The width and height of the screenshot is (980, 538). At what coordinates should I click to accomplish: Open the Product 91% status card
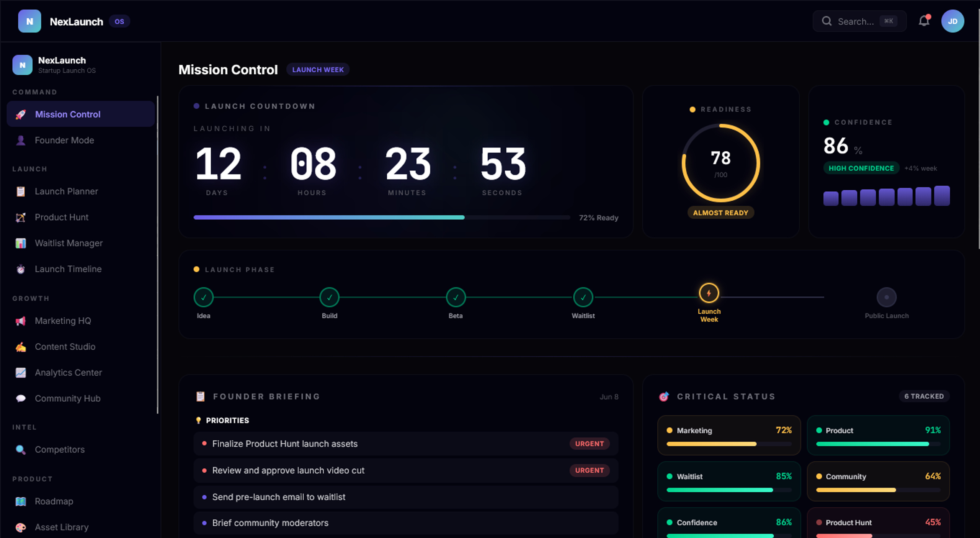point(878,435)
